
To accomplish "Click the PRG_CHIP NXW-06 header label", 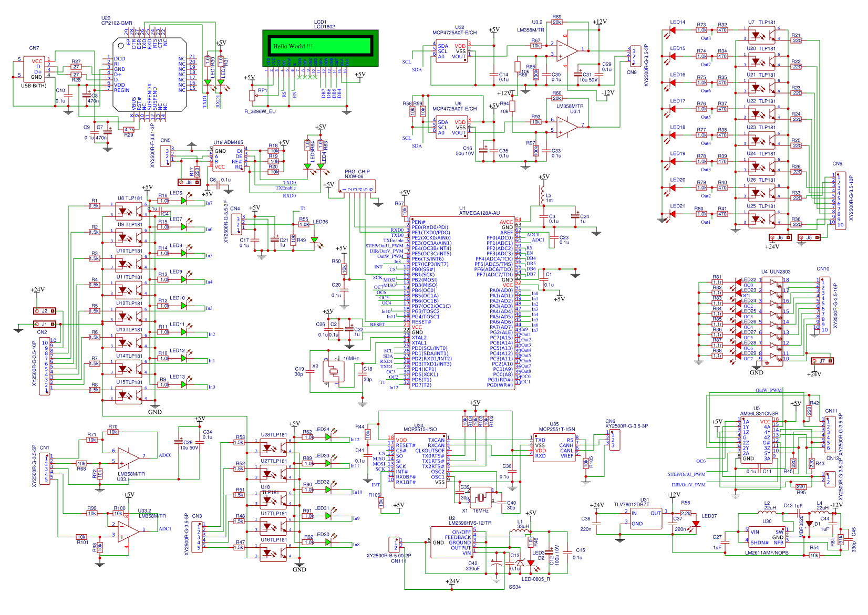I will point(357,174).
